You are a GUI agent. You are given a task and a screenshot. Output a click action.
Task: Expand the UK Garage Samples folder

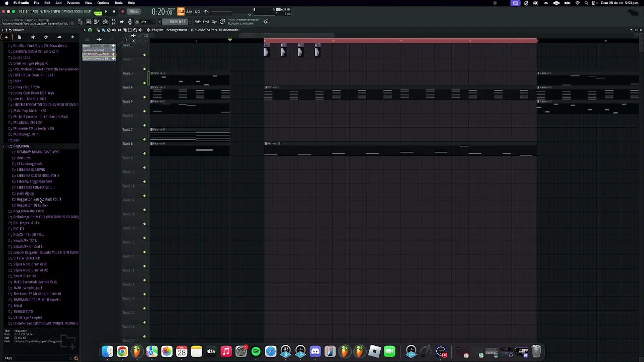(27, 317)
